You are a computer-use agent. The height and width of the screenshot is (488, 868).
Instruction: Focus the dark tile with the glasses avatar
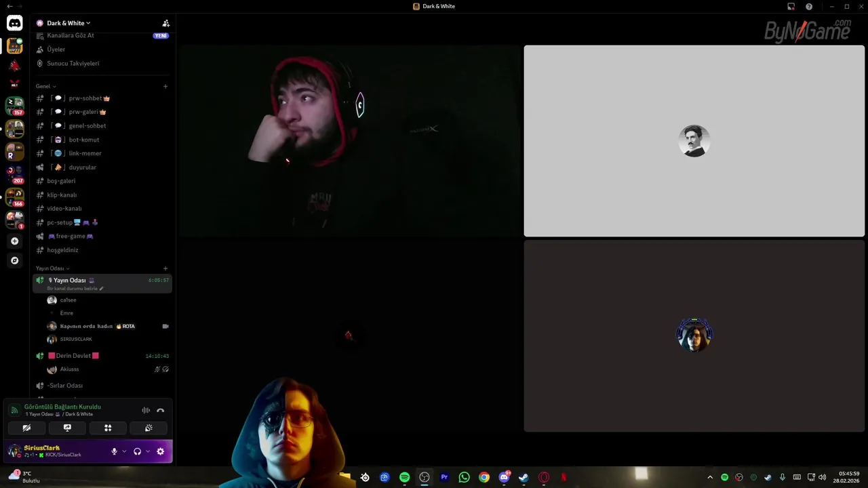[x=694, y=335]
